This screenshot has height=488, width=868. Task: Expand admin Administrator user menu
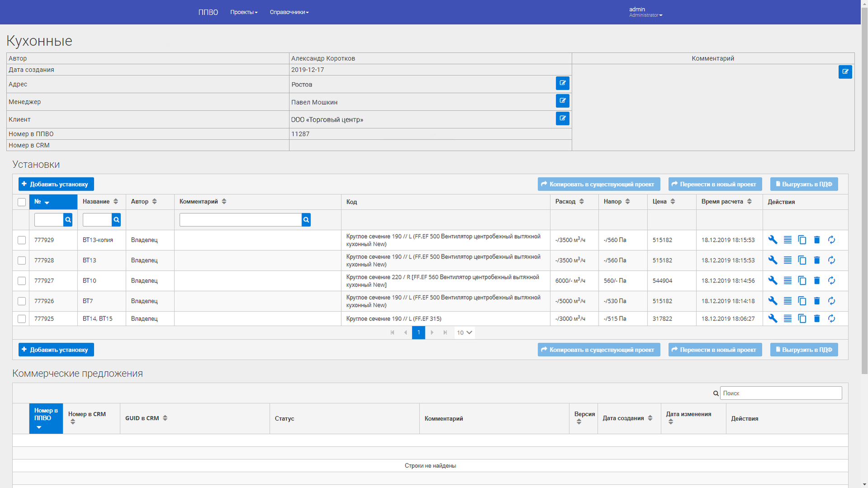(645, 12)
